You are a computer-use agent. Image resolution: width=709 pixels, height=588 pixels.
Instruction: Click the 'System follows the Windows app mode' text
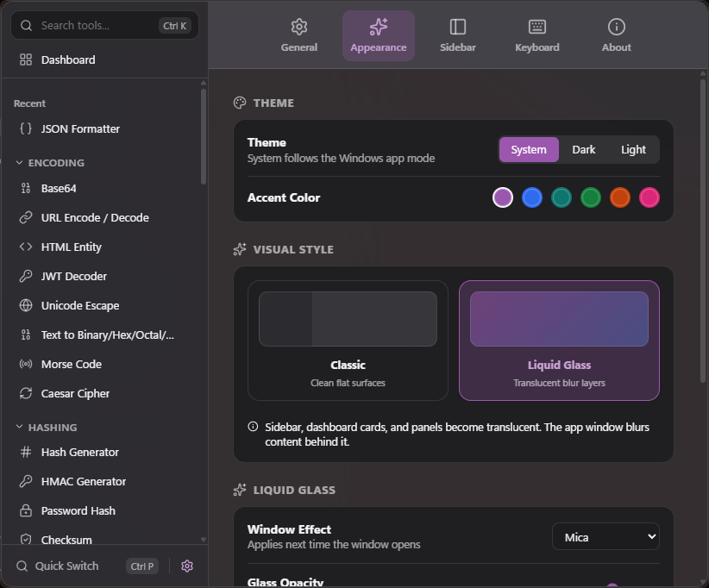[x=341, y=158]
